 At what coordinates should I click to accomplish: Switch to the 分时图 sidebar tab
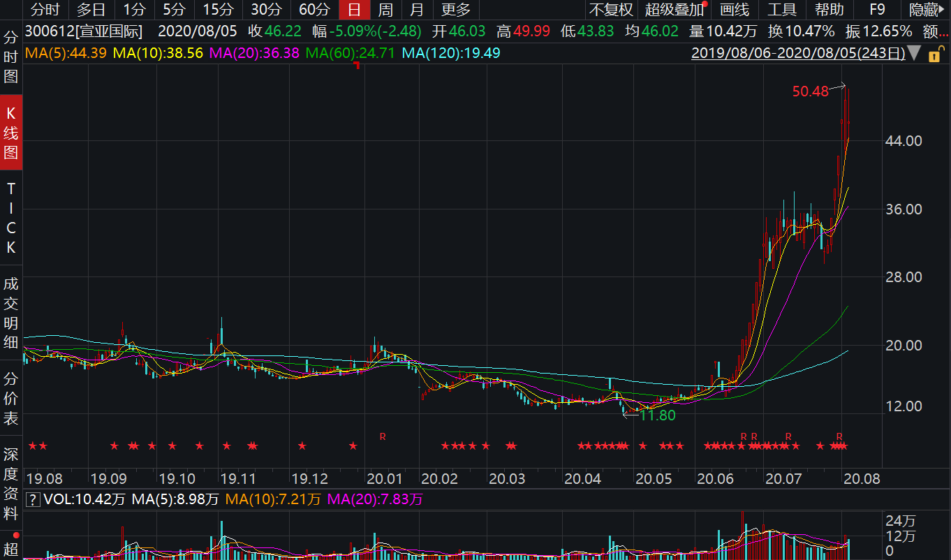(x=10, y=57)
